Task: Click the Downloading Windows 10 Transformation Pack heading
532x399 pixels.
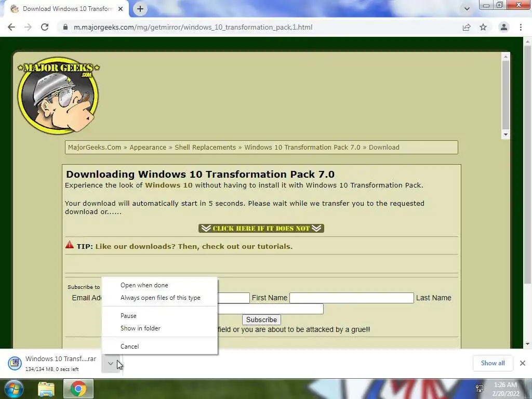Action: 200,174
